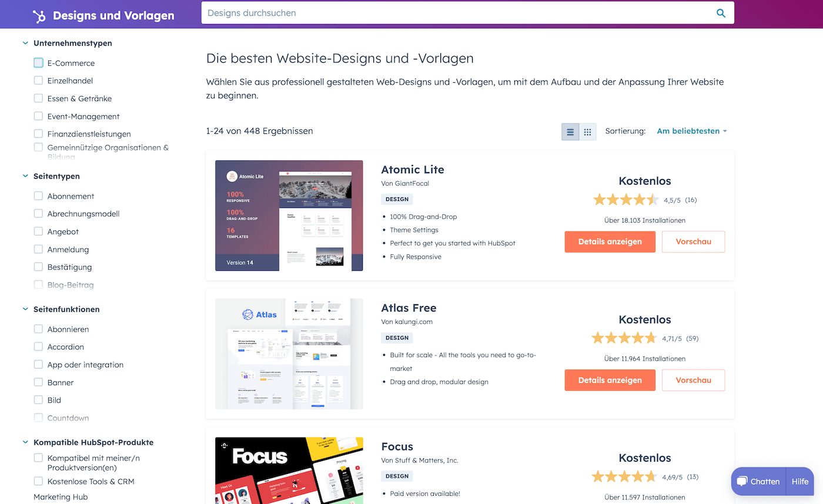Collapse the Seitentypen filter section
Image resolution: width=823 pixels, height=504 pixels.
coord(25,176)
